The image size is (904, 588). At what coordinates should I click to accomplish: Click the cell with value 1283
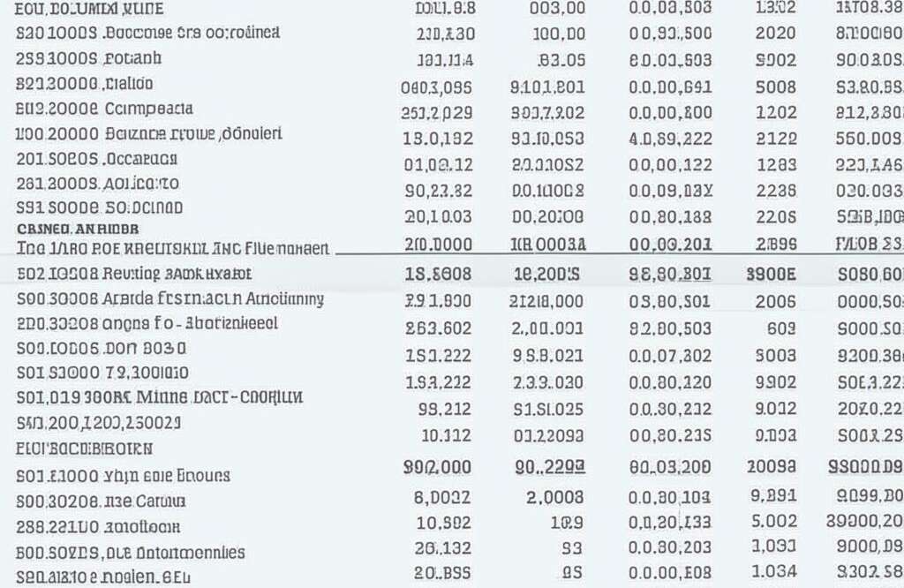click(x=776, y=164)
